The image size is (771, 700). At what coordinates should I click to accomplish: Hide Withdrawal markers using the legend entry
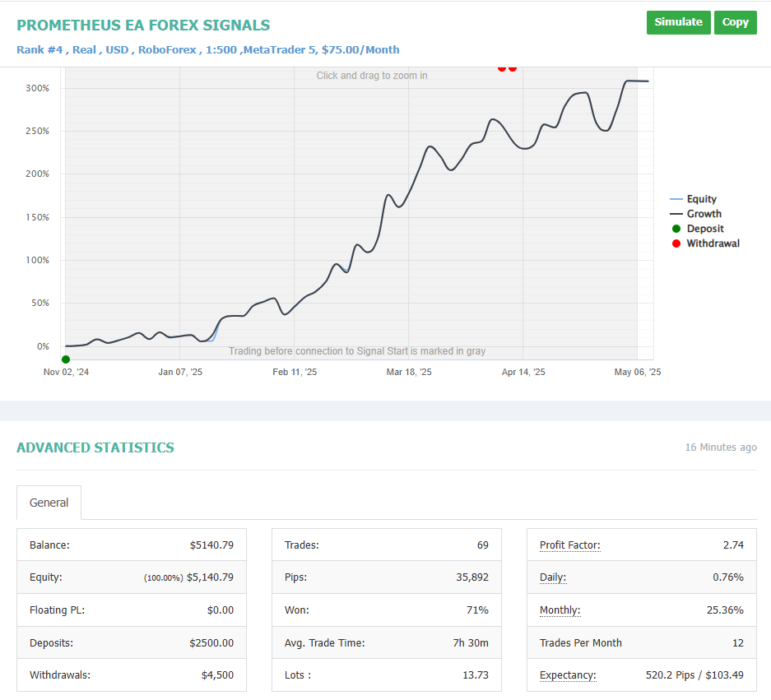point(713,243)
